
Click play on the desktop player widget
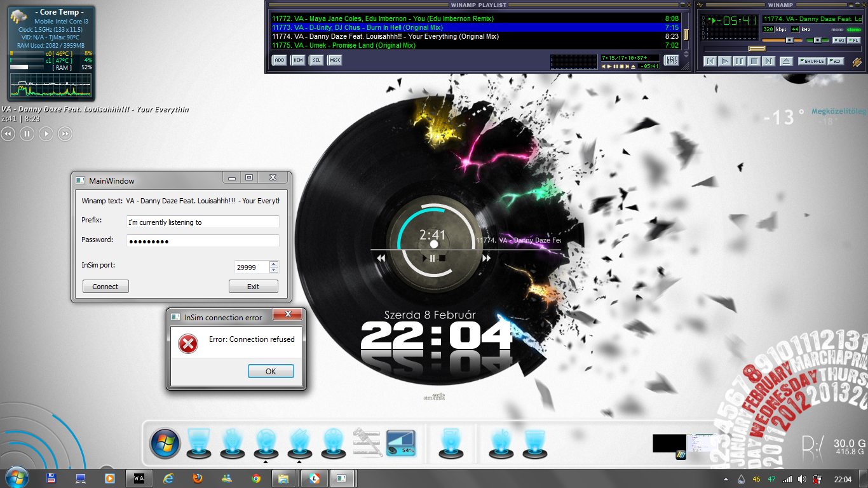pos(46,133)
